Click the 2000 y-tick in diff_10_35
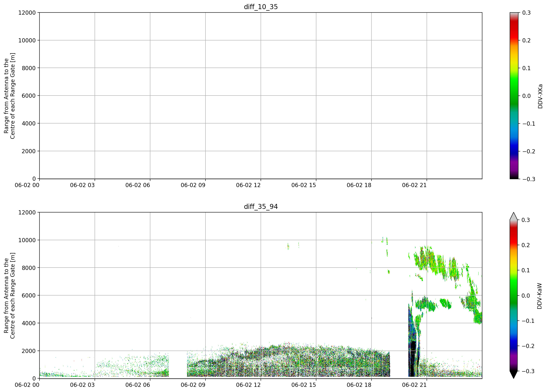547x392 pixels. [x=29, y=151]
